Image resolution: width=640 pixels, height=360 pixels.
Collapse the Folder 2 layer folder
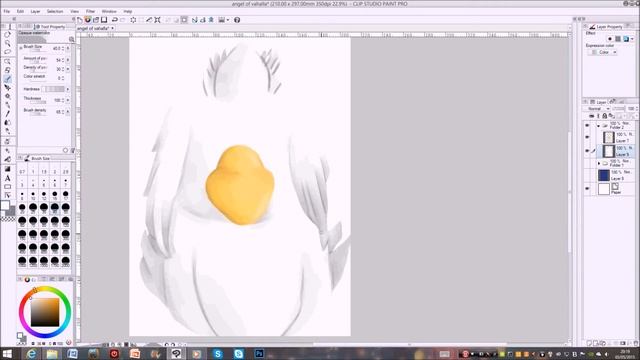pyautogui.click(x=598, y=126)
